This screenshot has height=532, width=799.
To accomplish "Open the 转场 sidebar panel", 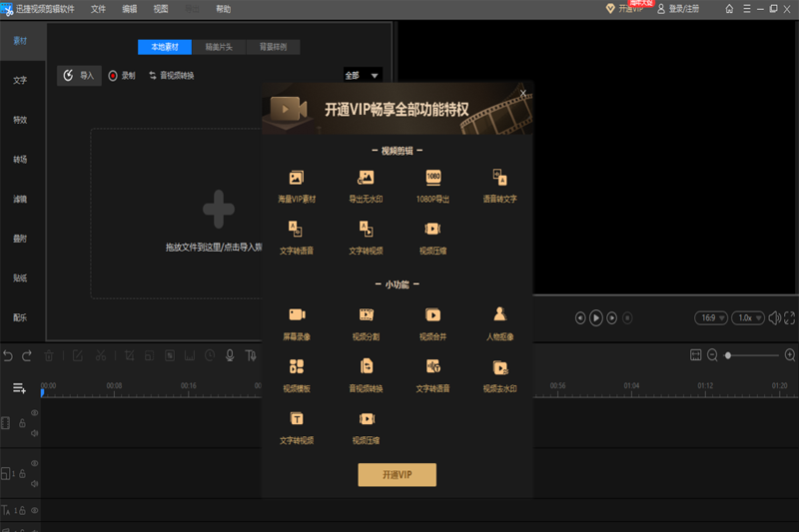I will coord(20,160).
